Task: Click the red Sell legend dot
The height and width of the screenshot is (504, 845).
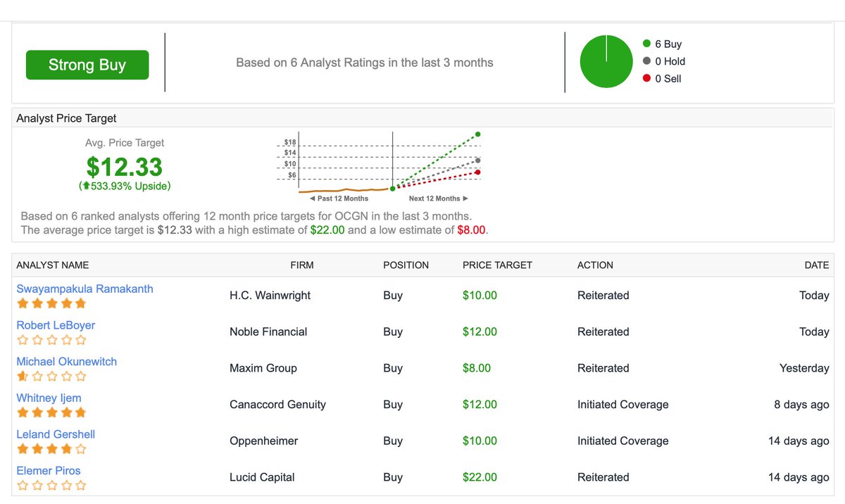Action: point(646,78)
